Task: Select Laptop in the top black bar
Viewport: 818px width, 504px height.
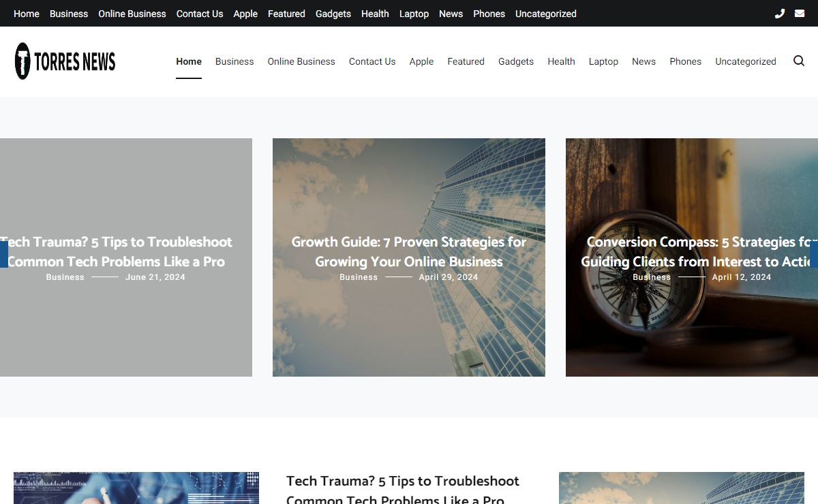Action: click(414, 14)
